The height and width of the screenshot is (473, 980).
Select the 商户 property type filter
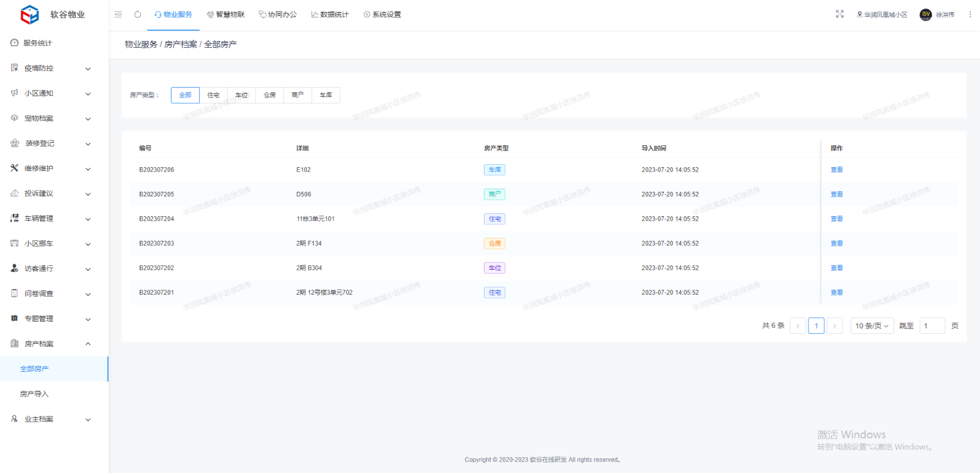pyautogui.click(x=298, y=95)
